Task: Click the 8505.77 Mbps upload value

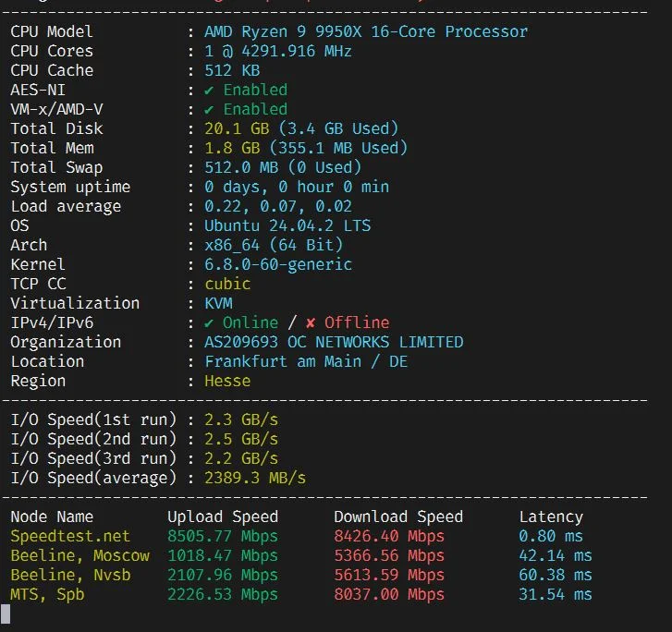Action: point(223,537)
